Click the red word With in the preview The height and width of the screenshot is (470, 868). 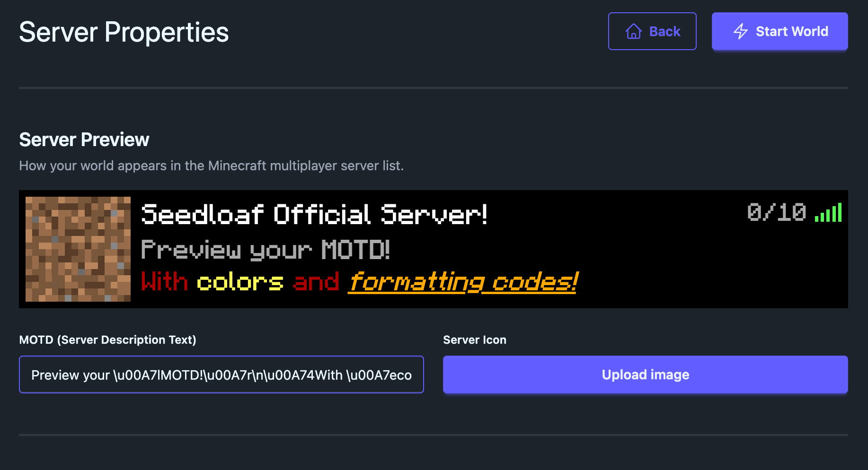165,281
